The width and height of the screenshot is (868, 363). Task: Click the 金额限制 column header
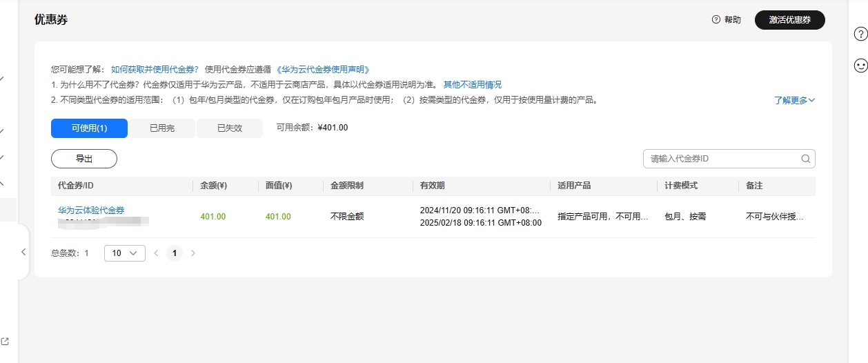coord(347,186)
